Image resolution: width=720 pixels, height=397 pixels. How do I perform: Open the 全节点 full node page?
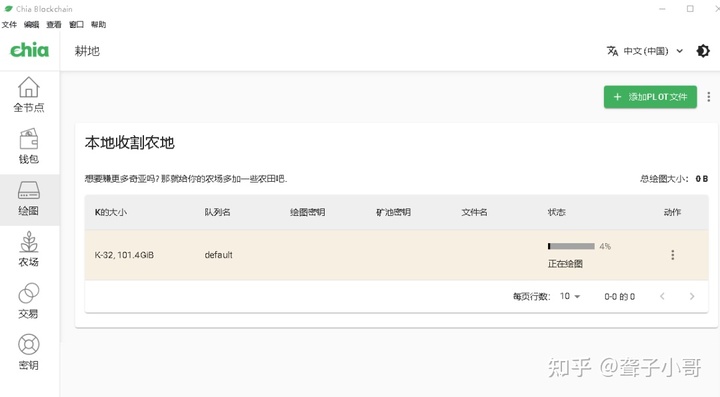(28, 95)
